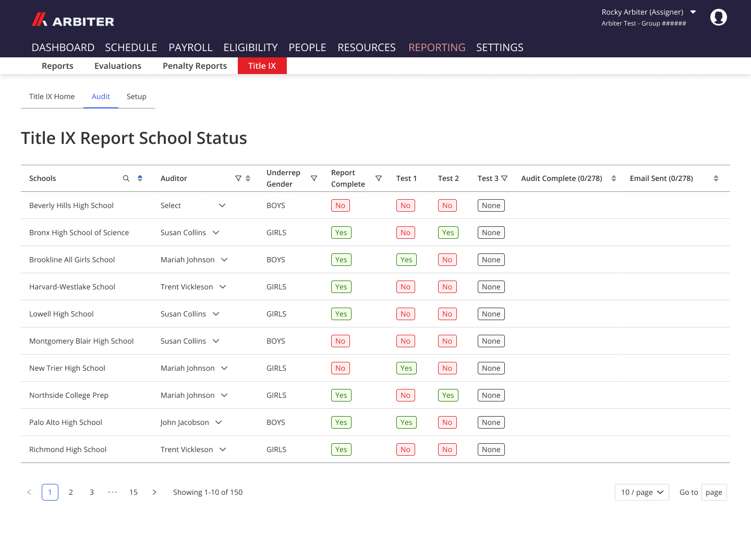Open the Report Complete filter icon
The image size is (751, 560).
[x=379, y=178]
